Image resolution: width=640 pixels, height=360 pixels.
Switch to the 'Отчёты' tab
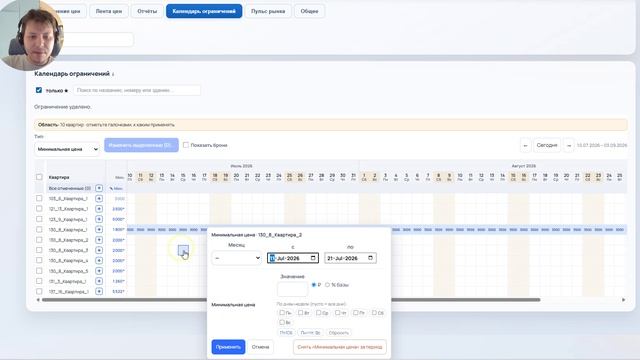pos(147,11)
